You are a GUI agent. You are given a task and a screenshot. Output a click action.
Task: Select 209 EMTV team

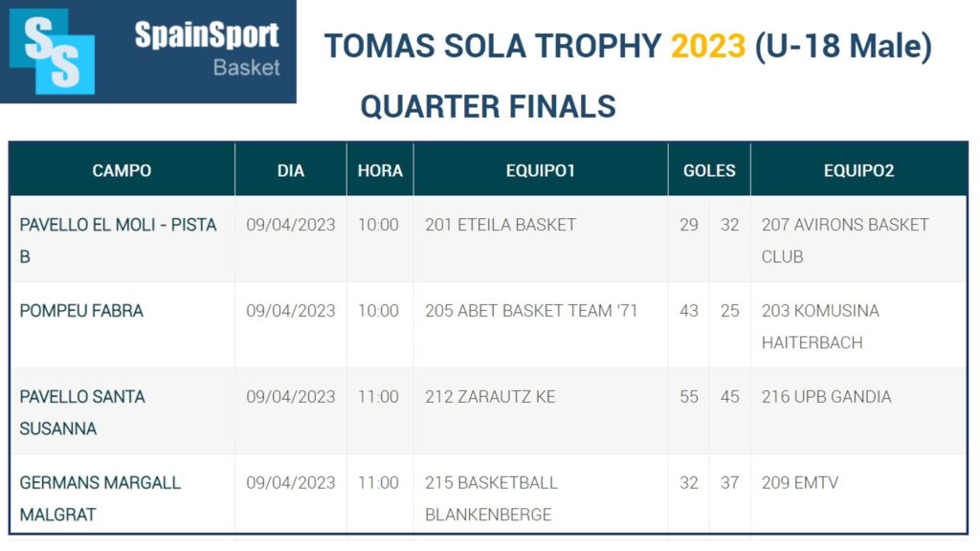(x=799, y=483)
